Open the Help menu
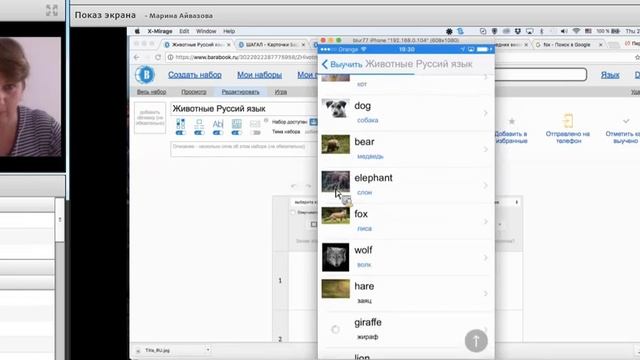 [229, 31]
